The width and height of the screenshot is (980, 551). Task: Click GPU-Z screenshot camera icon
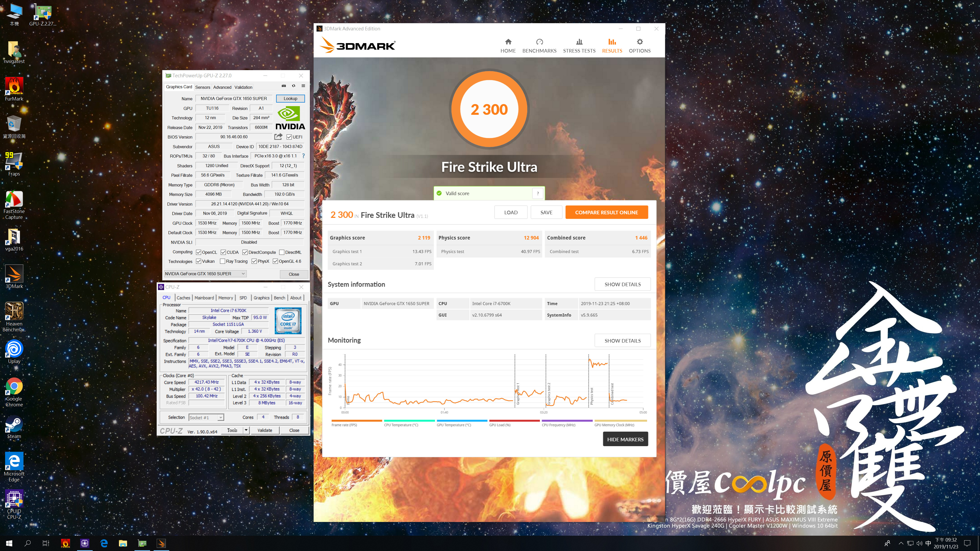coord(284,85)
